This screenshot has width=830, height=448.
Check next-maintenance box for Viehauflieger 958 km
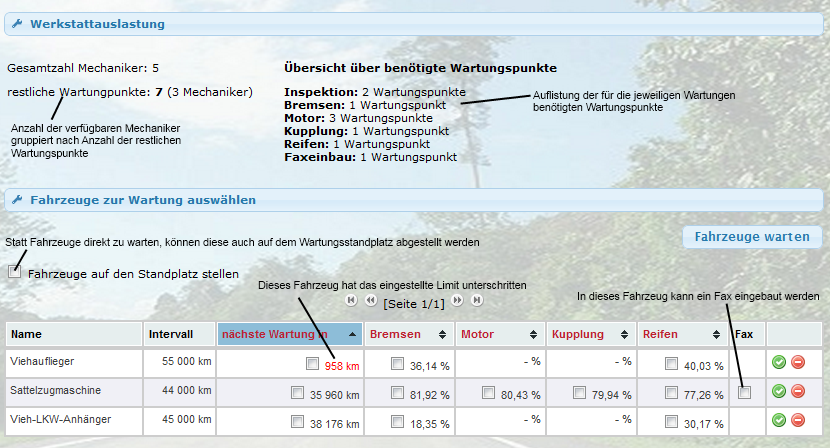coord(311,365)
